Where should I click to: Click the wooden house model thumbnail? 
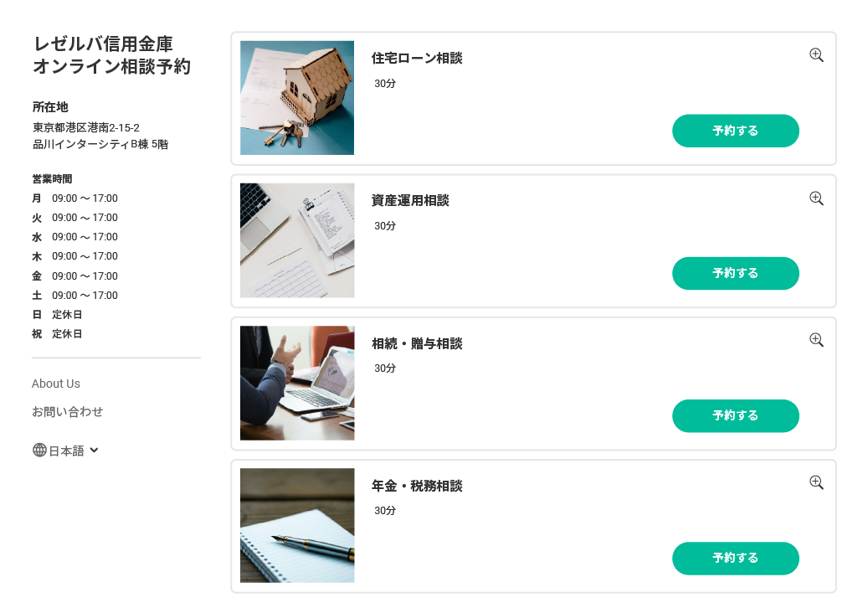point(297,98)
